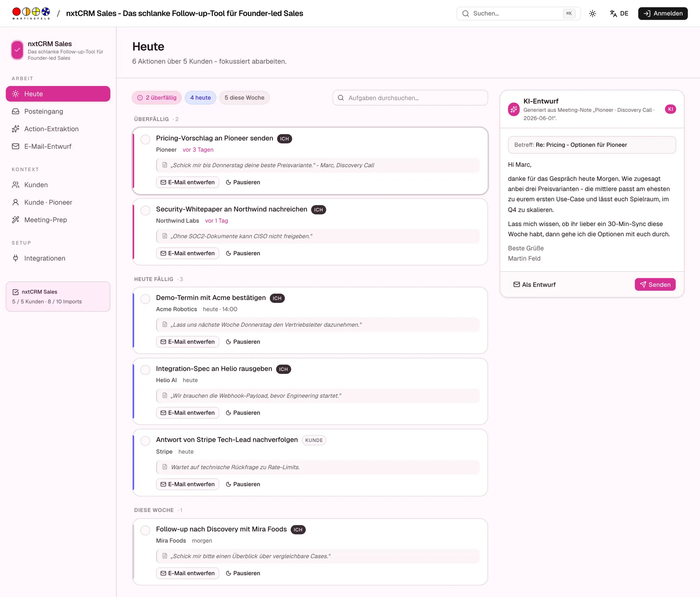Click the note document icon in Northwind quote
This screenshot has height=597, width=700.
165,236
